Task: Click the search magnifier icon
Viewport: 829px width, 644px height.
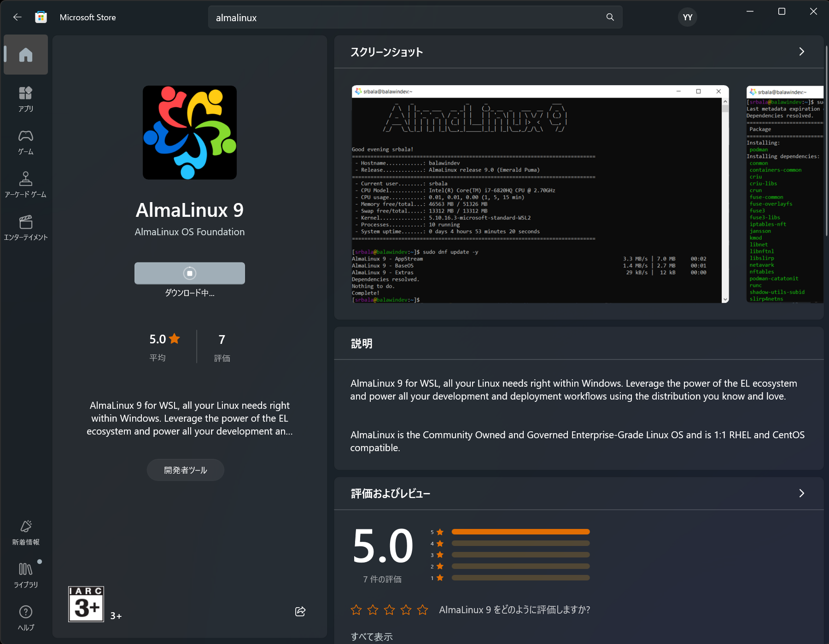Action: point(610,17)
